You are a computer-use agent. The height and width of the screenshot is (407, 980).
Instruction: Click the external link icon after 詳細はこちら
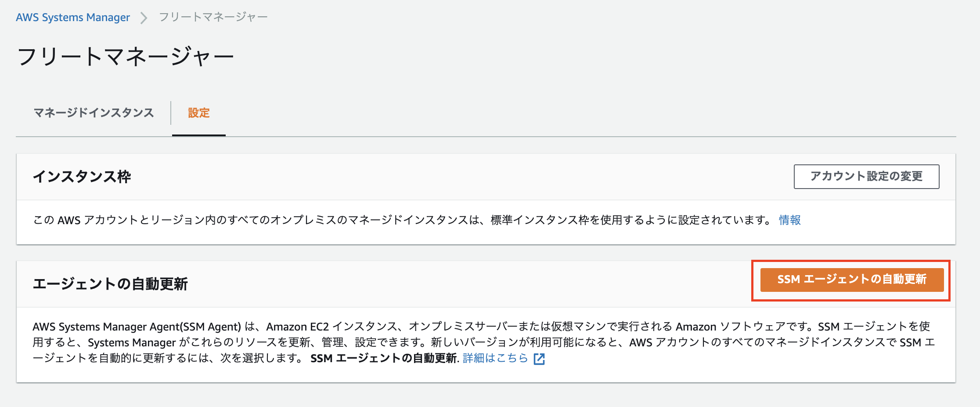tap(539, 359)
